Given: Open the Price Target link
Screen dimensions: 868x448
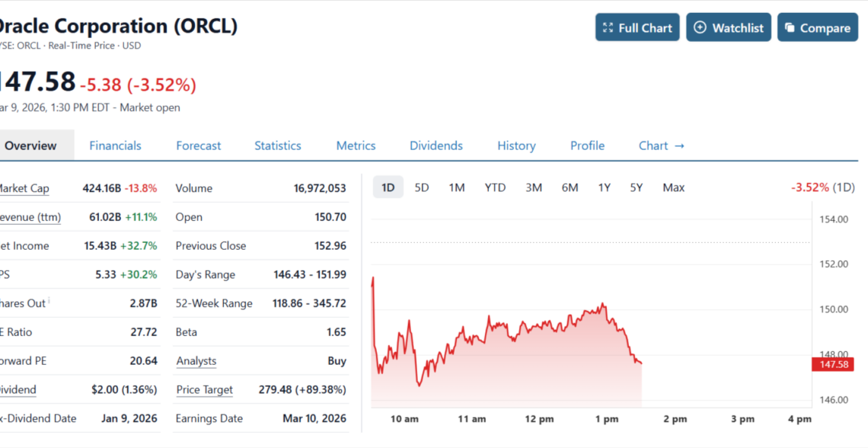Looking at the screenshot, I should (x=204, y=390).
